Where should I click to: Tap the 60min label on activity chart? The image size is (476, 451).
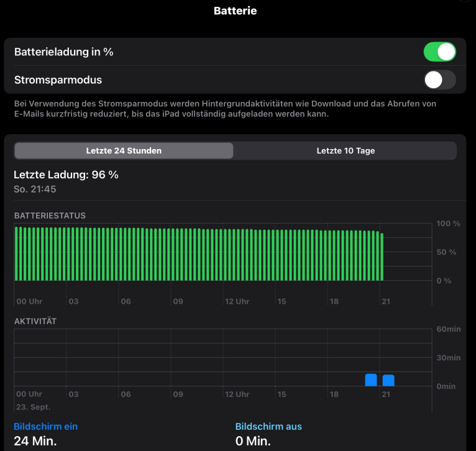tap(448, 329)
